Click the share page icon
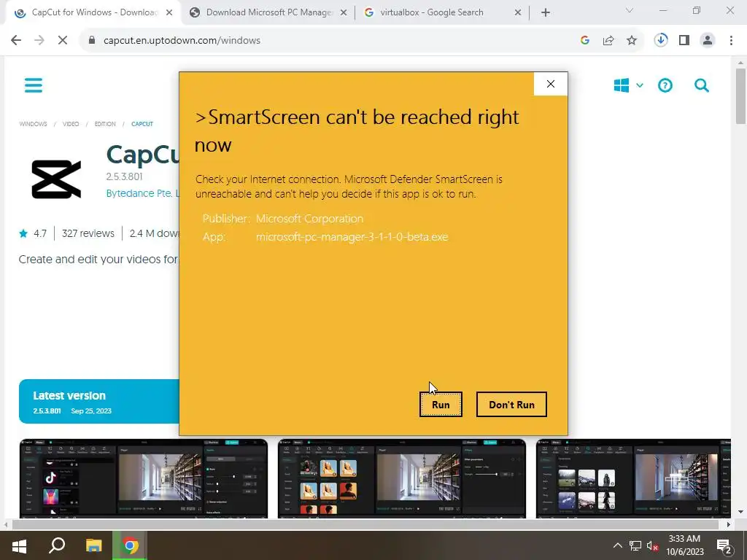The height and width of the screenshot is (560, 747). [x=608, y=41]
